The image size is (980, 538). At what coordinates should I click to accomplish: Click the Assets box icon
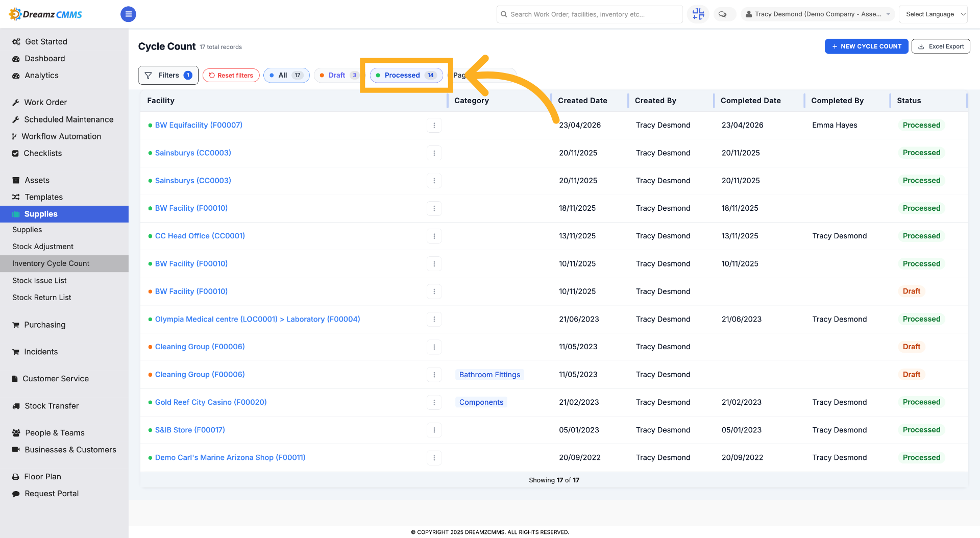(16, 180)
